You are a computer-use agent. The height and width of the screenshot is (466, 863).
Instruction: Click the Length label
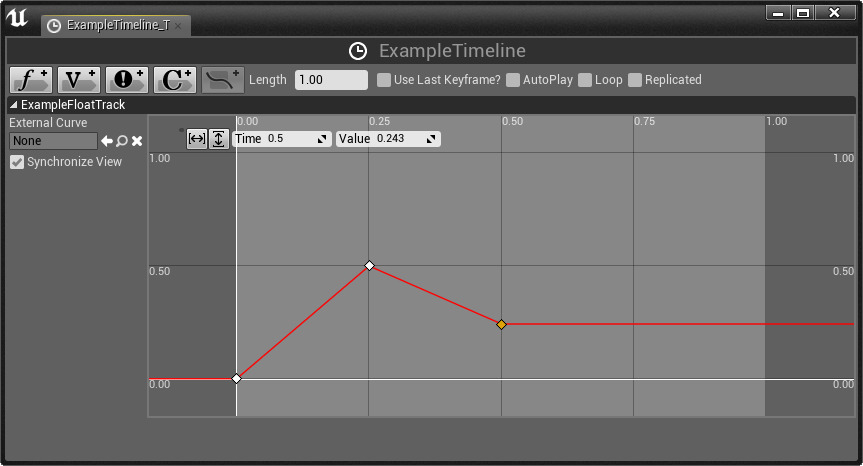click(267, 80)
